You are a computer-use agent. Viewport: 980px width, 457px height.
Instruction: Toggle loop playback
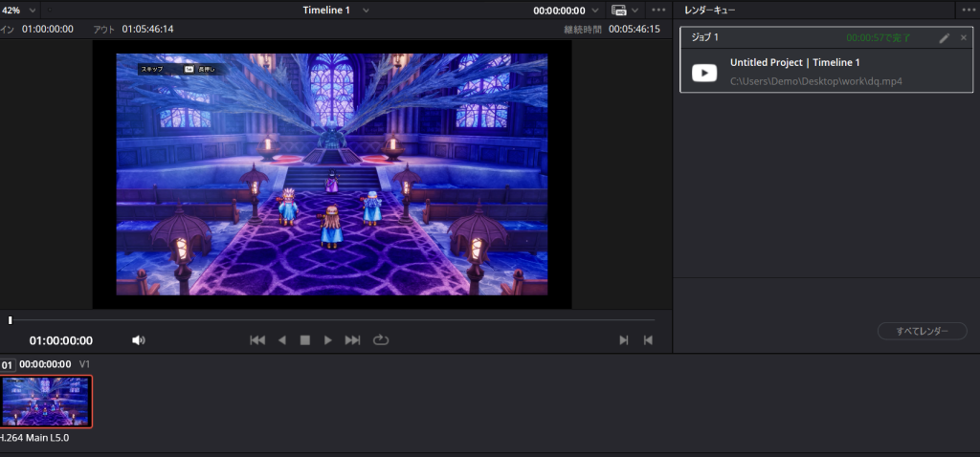(x=381, y=340)
